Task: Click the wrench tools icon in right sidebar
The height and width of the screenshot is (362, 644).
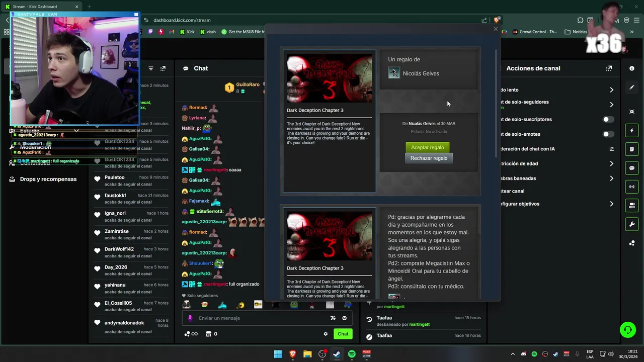Action: (x=632, y=224)
